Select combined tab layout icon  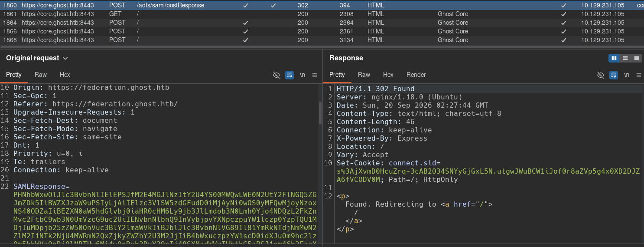[636, 58]
